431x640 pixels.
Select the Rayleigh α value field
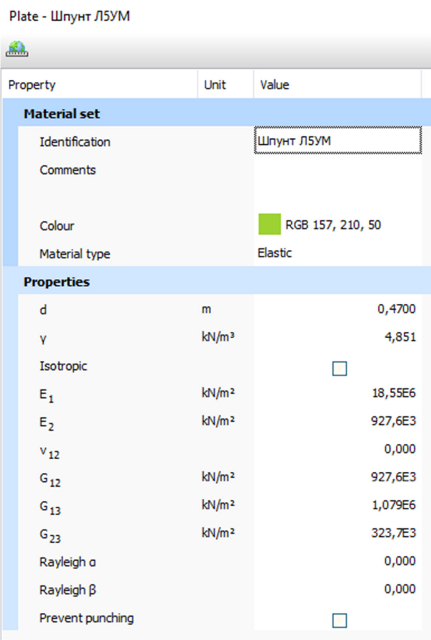(338, 561)
